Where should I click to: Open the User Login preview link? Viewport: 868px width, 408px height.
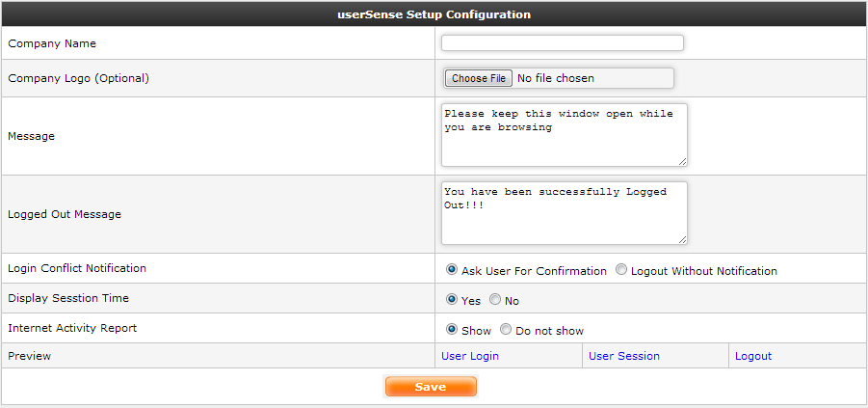click(x=470, y=356)
